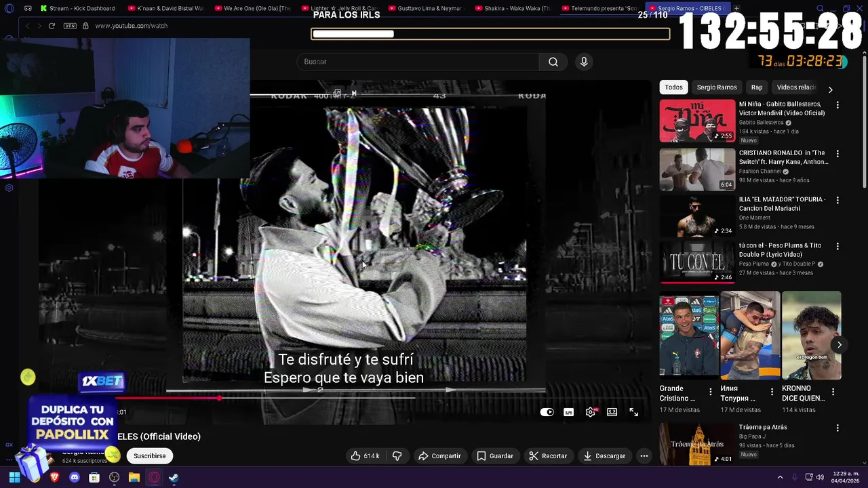868x488 pixels.
Task: Select the Videos relacionados chip
Action: [x=796, y=87]
